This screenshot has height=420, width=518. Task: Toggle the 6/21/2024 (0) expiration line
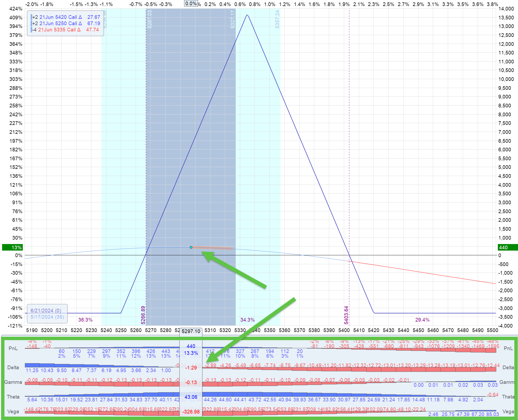[46, 311]
